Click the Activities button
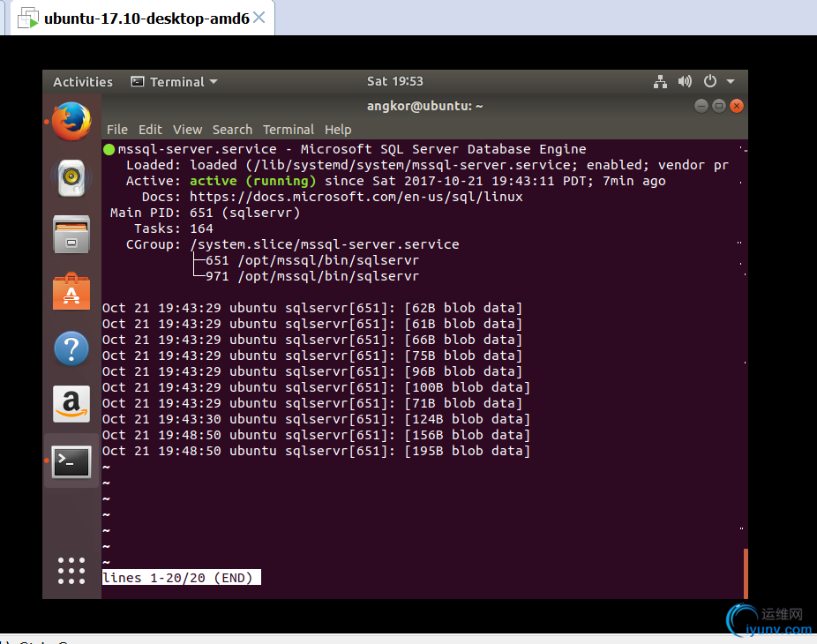 coord(83,82)
